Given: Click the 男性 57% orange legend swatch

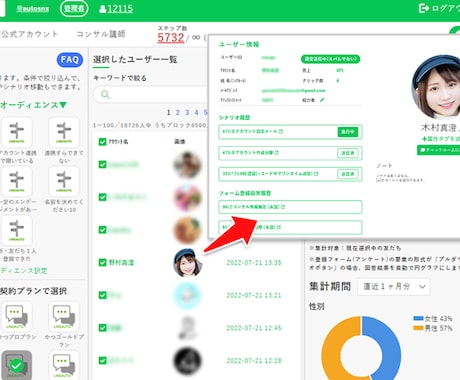Looking at the screenshot, I should click(418, 328).
